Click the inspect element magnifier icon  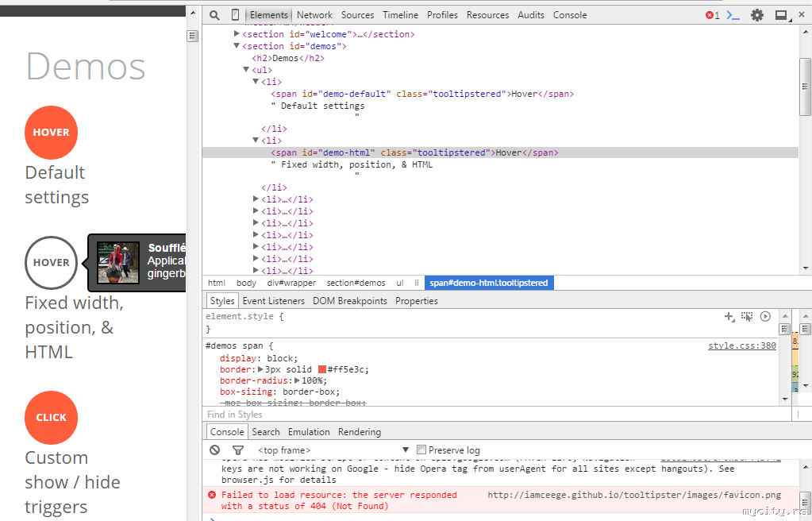click(x=214, y=15)
